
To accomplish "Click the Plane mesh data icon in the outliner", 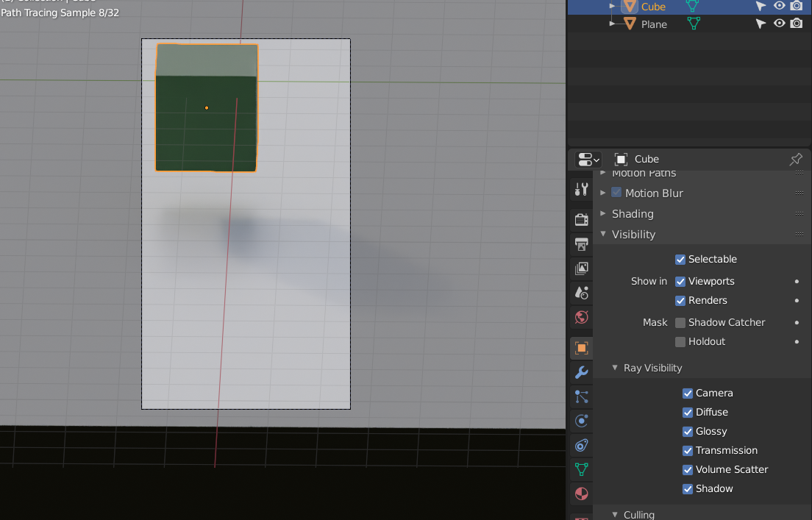I will click(x=694, y=24).
